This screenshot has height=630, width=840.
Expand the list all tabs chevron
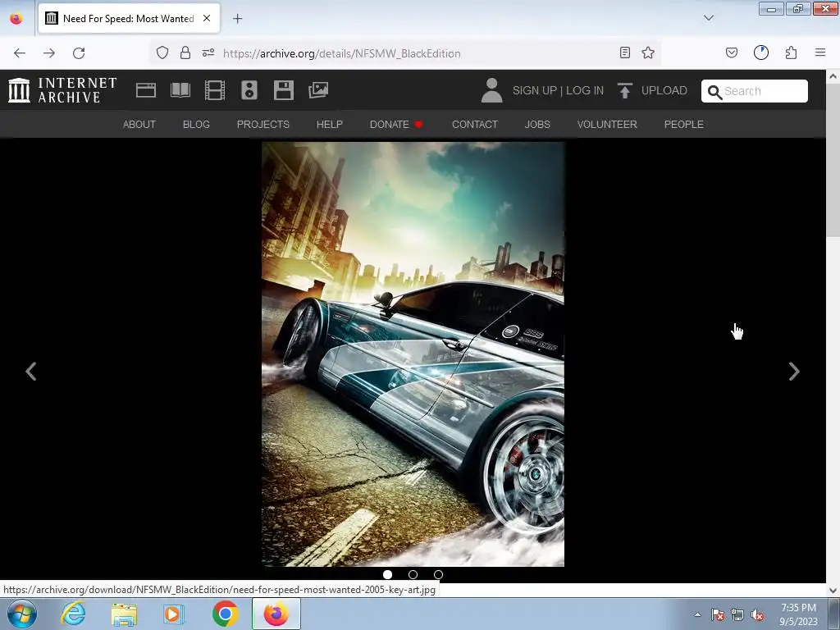pyautogui.click(x=709, y=18)
